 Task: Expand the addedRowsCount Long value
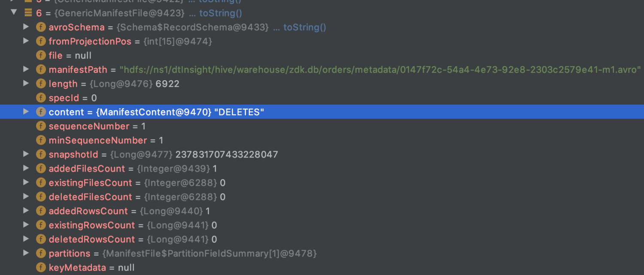point(26,211)
